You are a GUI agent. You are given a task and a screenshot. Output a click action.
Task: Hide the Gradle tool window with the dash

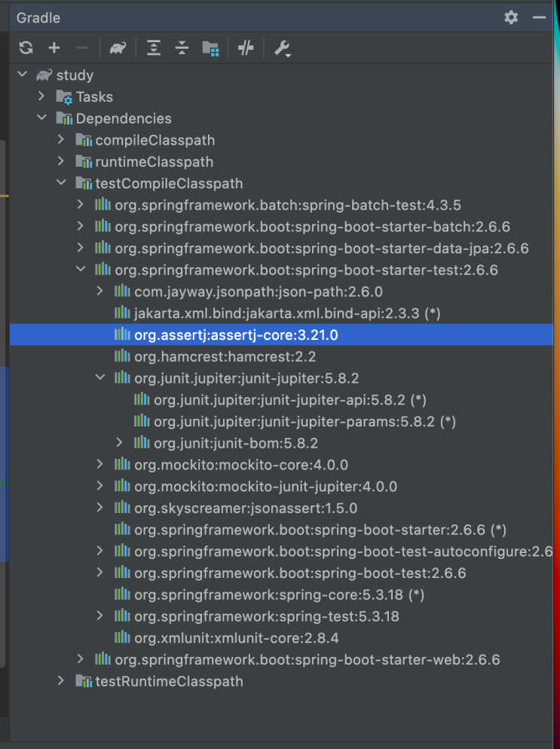point(539,17)
